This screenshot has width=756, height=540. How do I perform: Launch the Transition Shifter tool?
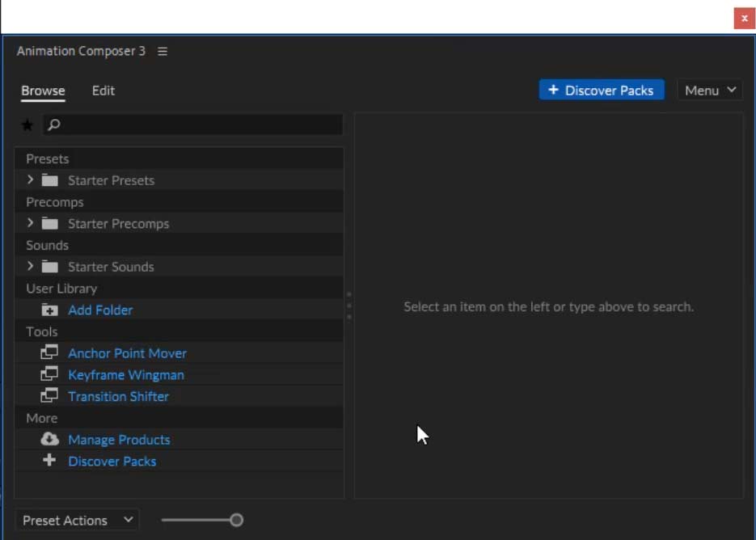(x=118, y=396)
